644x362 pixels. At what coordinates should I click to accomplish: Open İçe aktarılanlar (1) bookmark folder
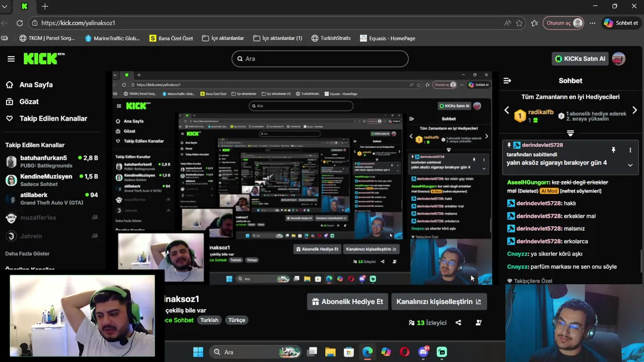277,38
